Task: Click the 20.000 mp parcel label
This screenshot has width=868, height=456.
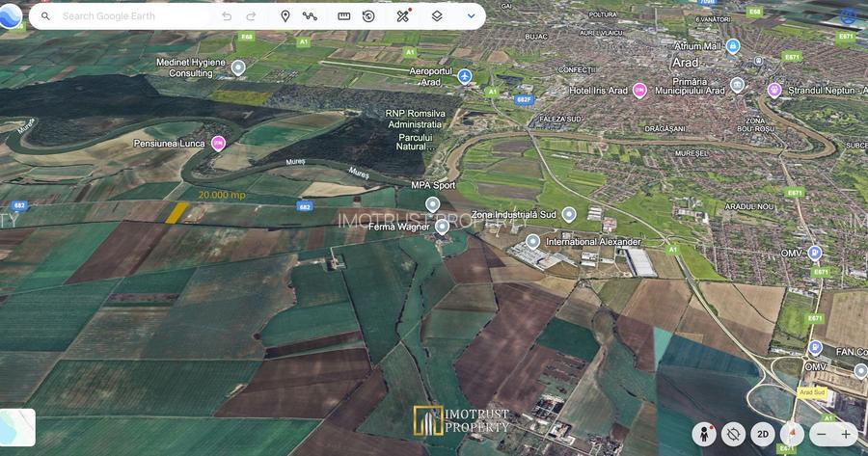Action: click(x=222, y=195)
